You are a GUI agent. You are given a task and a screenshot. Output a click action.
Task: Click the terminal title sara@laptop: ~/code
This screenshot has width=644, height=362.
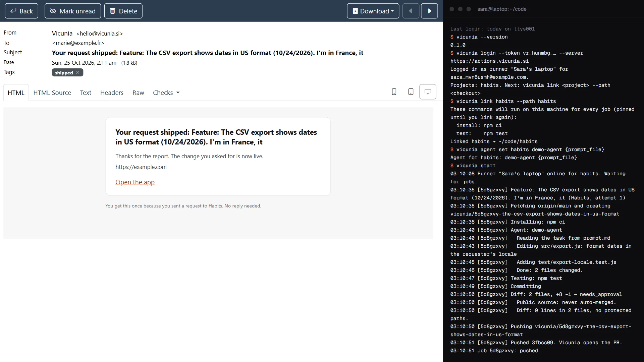[x=502, y=9]
